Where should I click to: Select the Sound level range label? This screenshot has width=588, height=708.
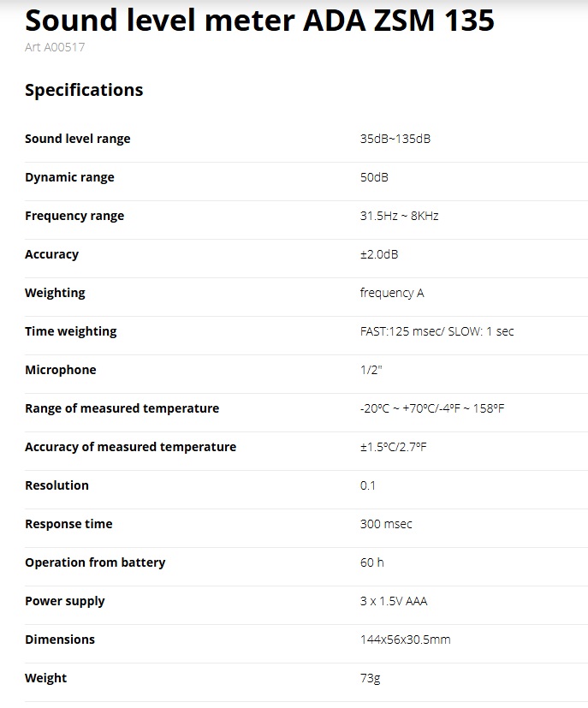pyautogui.click(x=78, y=139)
